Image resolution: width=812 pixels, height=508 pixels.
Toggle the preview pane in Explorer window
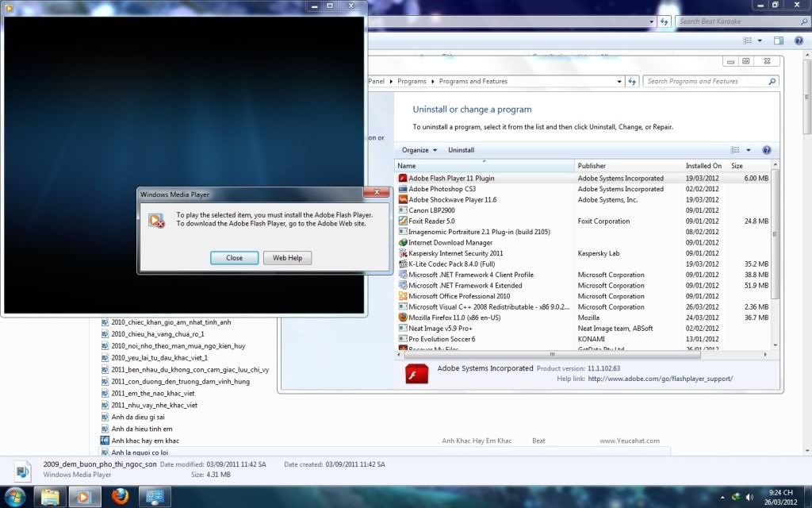(x=779, y=40)
